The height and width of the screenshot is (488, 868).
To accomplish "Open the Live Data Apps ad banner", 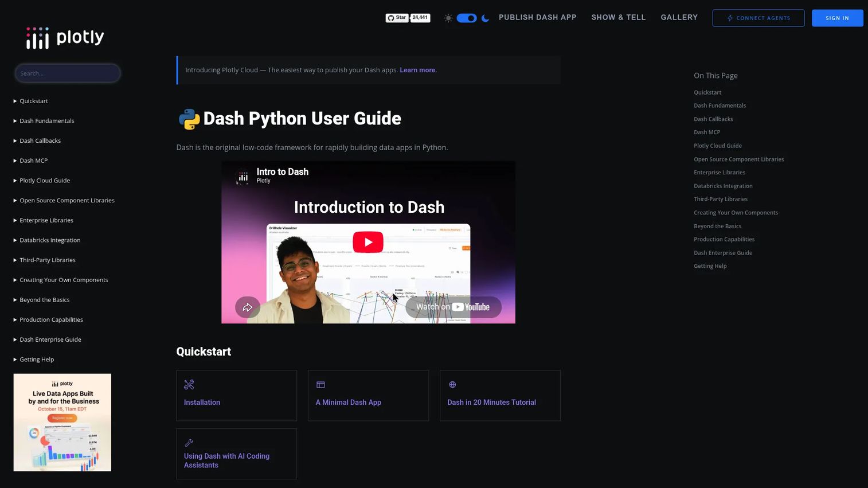I will pos(62,423).
